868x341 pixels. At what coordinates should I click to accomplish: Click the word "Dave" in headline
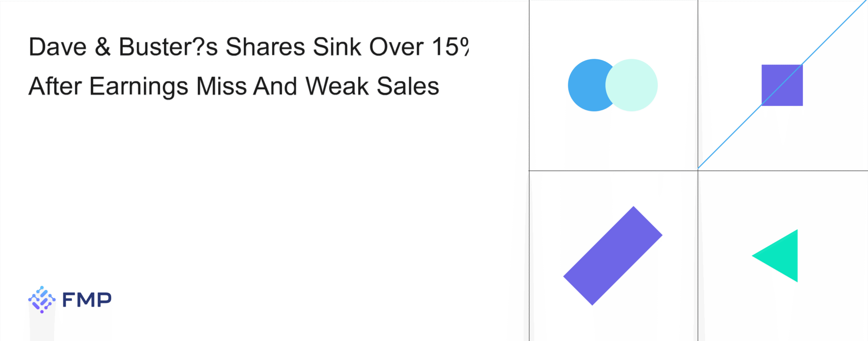[58, 47]
